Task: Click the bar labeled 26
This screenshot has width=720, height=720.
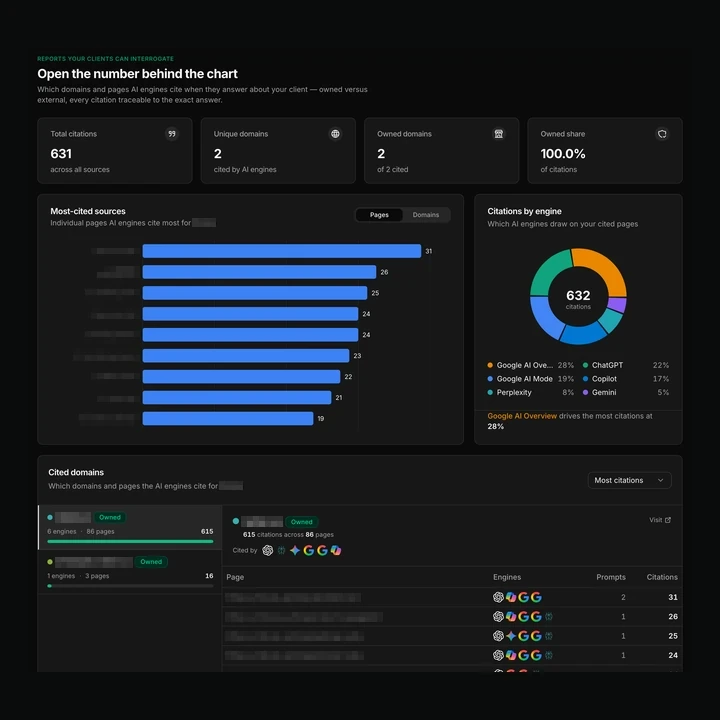Action: [259, 272]
